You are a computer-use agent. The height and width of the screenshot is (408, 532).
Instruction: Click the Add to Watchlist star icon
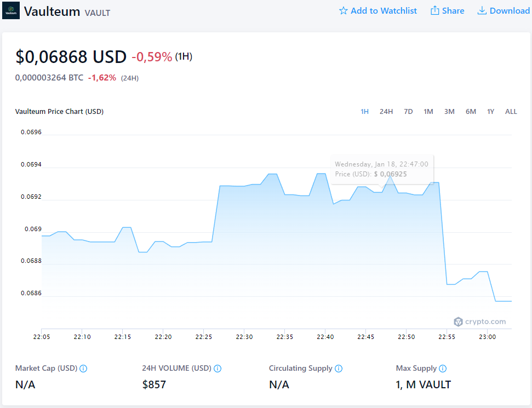click(x=344, y=11)
